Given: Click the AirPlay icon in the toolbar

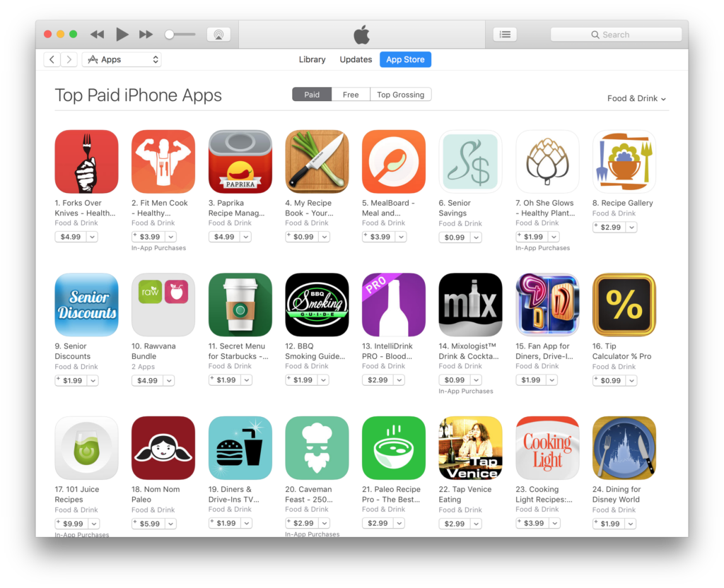Looking at the screenshot, I should (219, 35).
